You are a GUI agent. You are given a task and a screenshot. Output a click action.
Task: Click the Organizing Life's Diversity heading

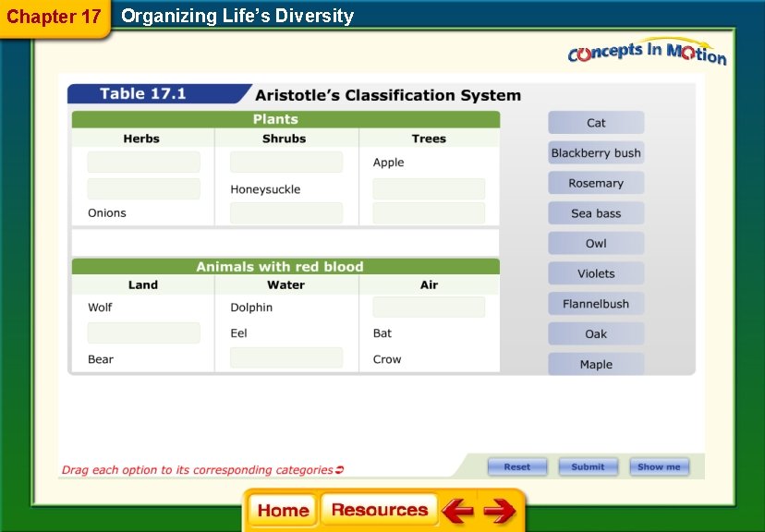click(x=237, y=16)
